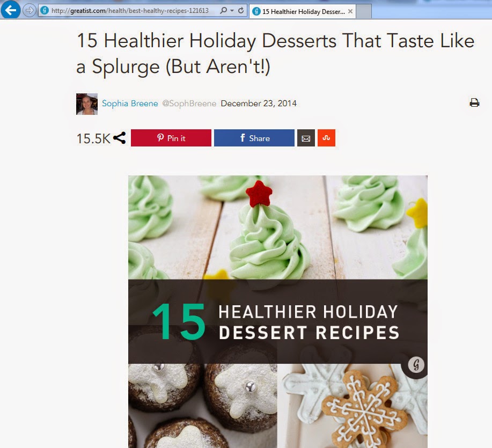492x448 pixels.
Task: Click the Greatist G logo on image
Action: [x=416, y=364]
